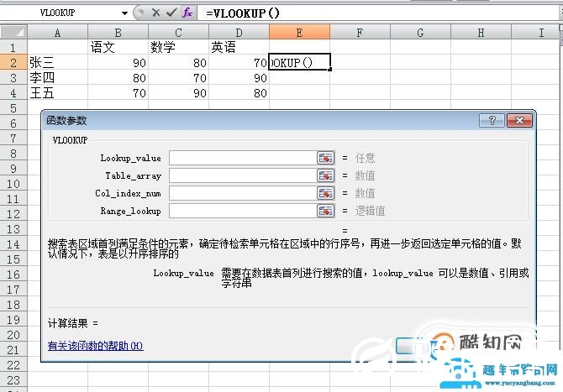Select column F header
The height and width of the screenshot is (392, 563).
(360, 33)
